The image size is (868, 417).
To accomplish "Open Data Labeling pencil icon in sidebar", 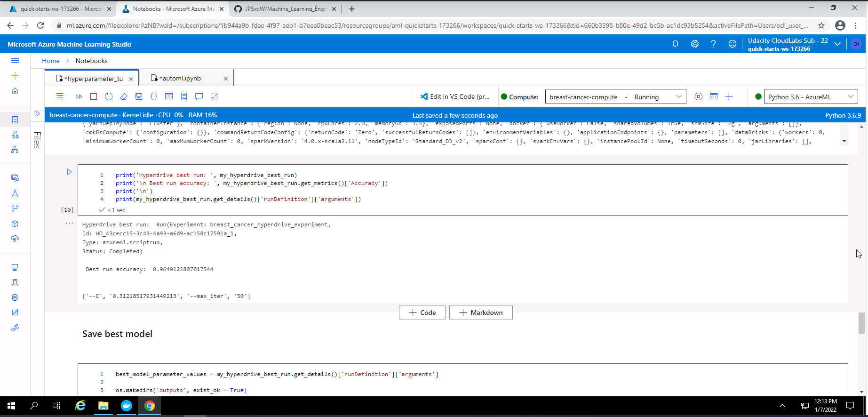I will (15, 313).
